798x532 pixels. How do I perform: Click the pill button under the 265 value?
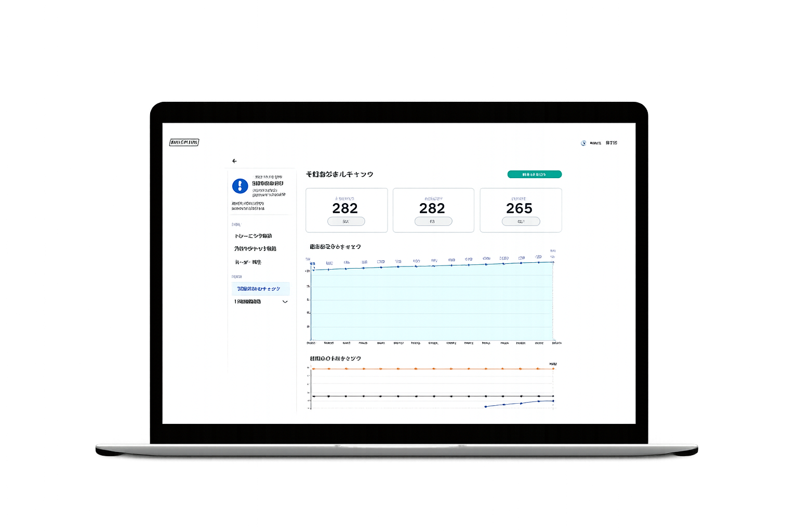coord(521,221)
